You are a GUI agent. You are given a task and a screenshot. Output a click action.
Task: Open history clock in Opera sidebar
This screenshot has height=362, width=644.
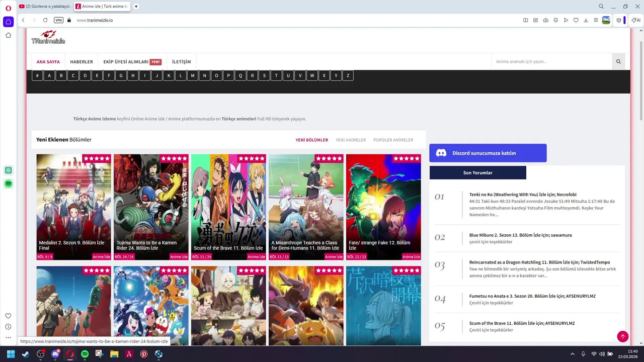(8, 327)
